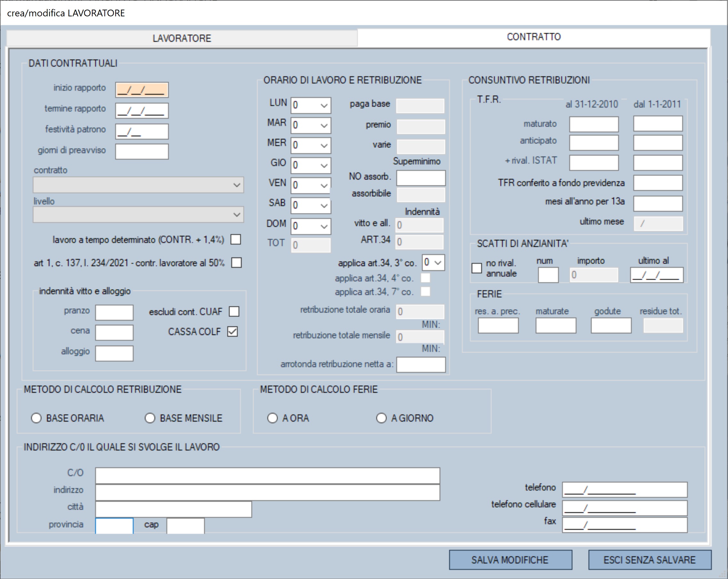Click the cap postal code field
The width and height of the screenshot is (728, 579).
(x=185, y=525)
